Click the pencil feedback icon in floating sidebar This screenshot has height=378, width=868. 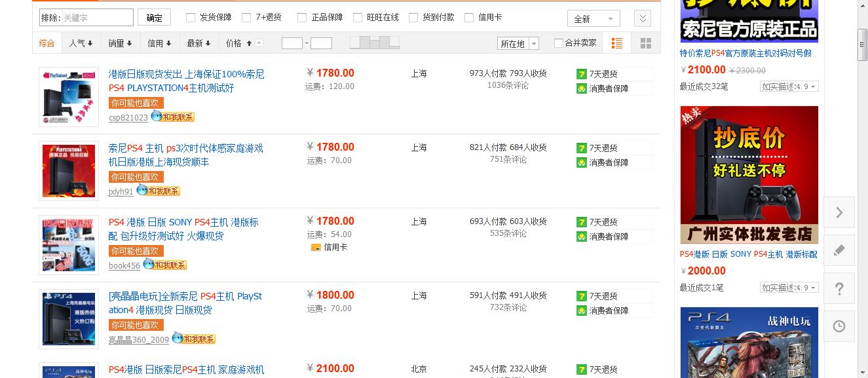tap(839, 250)
